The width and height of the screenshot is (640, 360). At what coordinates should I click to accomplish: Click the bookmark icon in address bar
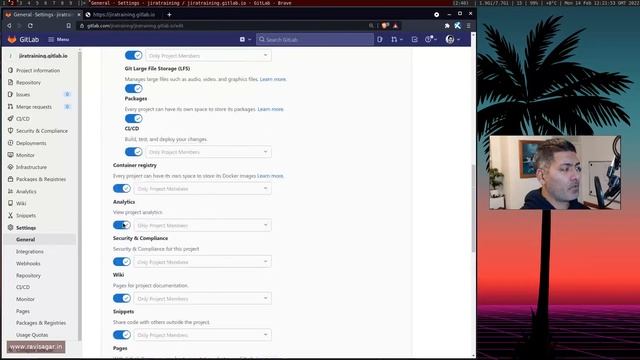pyautogui.click(x=68, y=26)
